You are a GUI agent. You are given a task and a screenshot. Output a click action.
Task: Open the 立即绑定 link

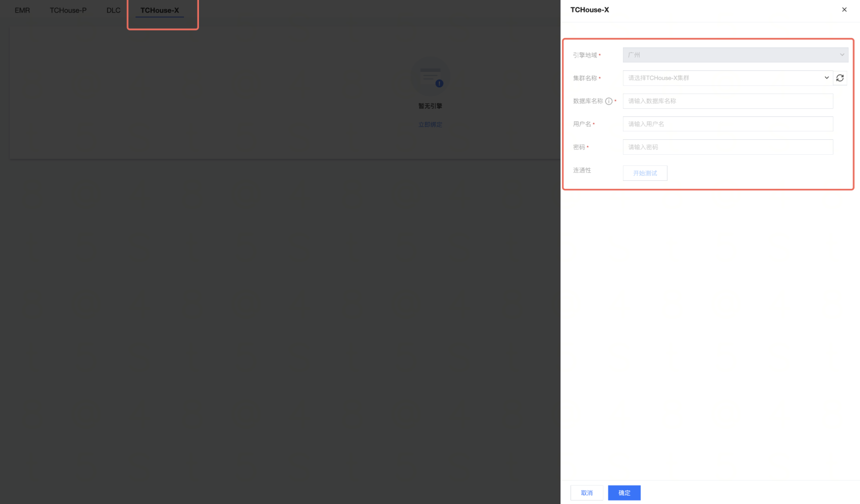(430, 124)
